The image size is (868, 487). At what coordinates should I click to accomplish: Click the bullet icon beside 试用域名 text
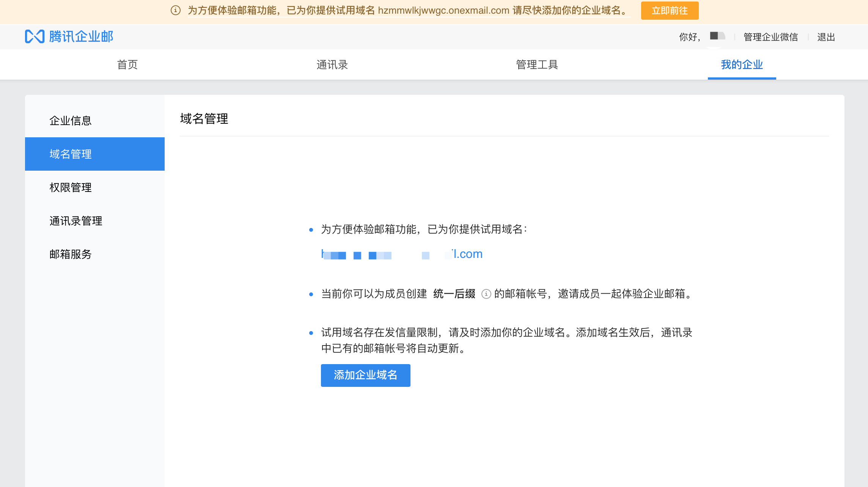[311, 230]
